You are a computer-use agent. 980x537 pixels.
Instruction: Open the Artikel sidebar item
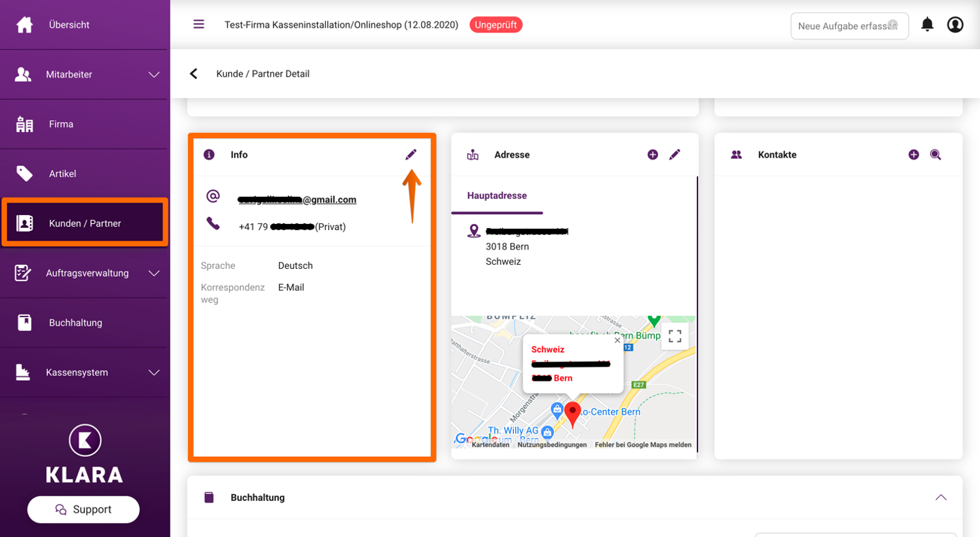(x=84, y=173)
